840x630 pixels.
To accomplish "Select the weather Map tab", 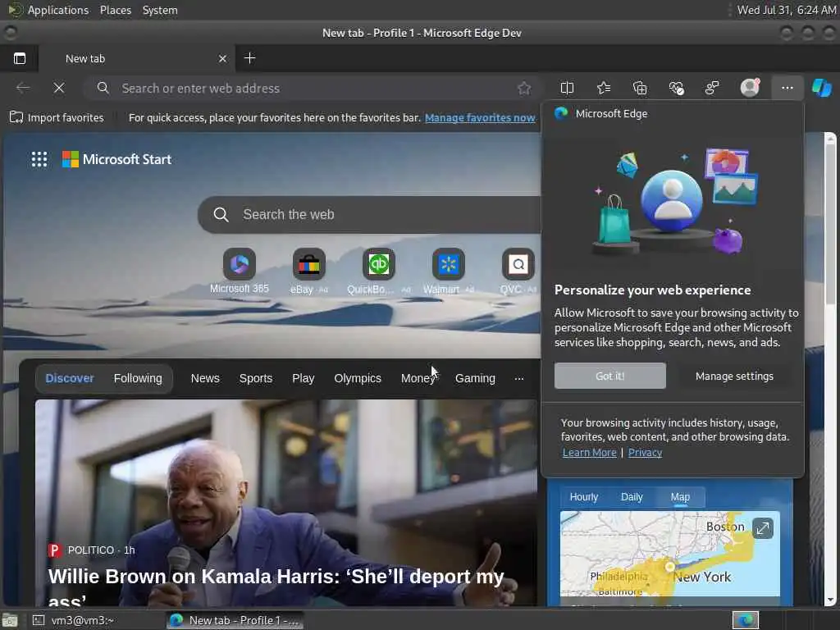I will [680, 497].
